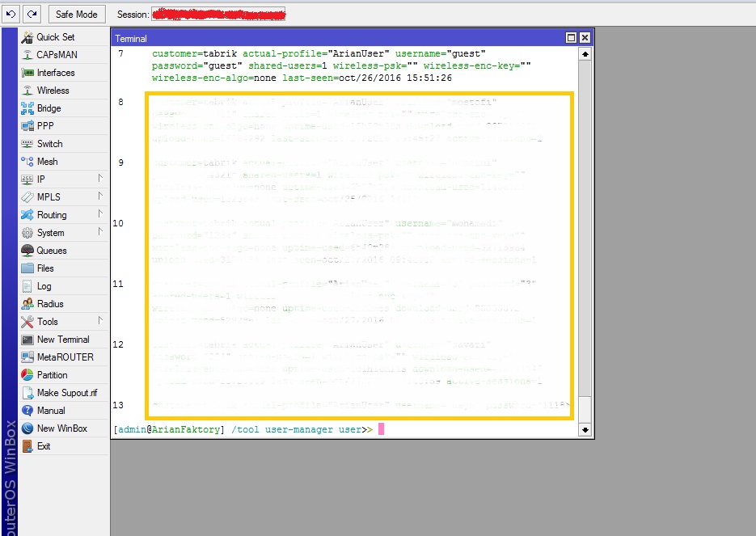This screenshot has width=756, height=536.
Task: Click the terminal command prompt cursor
Action: (381, 429)
